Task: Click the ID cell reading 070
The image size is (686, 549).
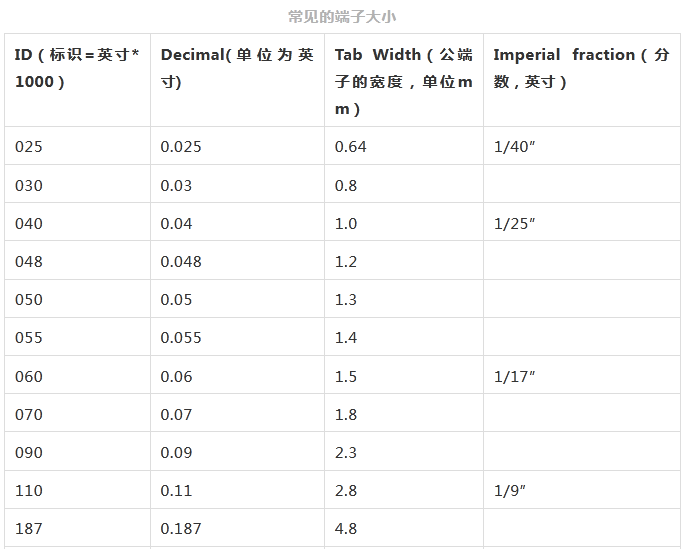Action: point(29,414)
